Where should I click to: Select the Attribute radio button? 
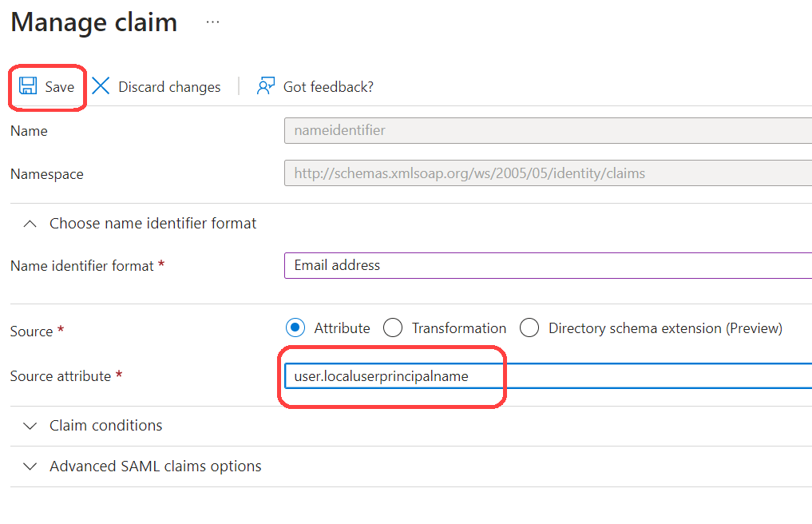tap(295, 327)
